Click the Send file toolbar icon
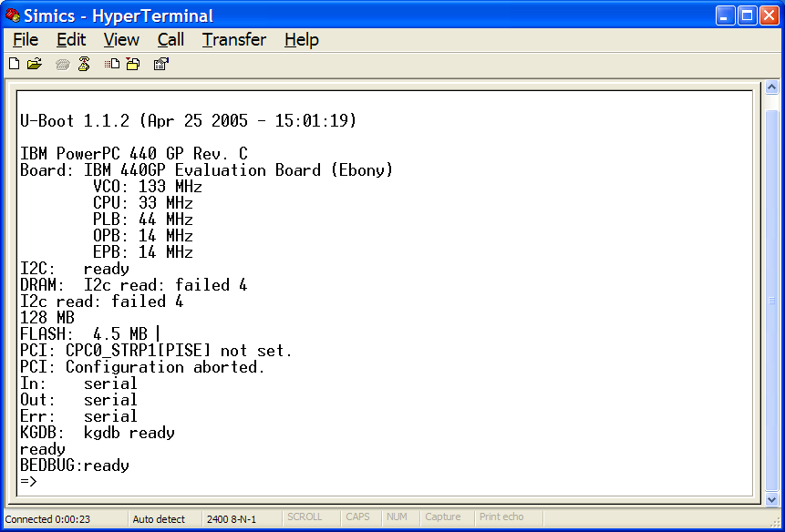 pos(111,64)
